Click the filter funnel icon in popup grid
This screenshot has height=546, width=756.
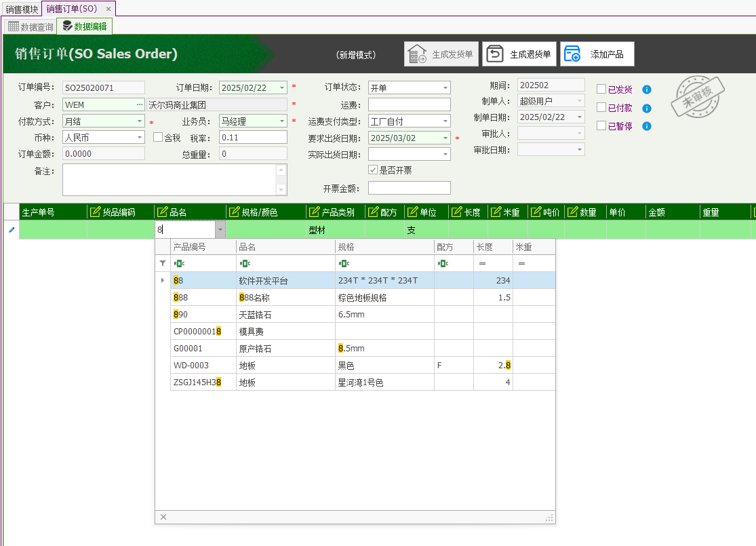163,263
